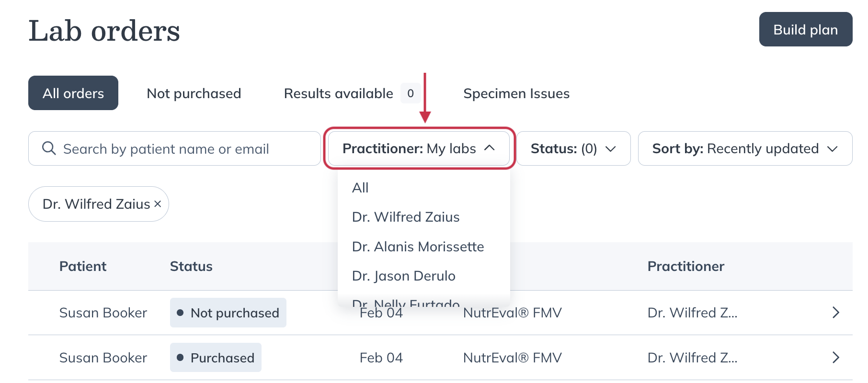
Task: Open the Specimen Issues tab
Action: [x=516, y=93]
